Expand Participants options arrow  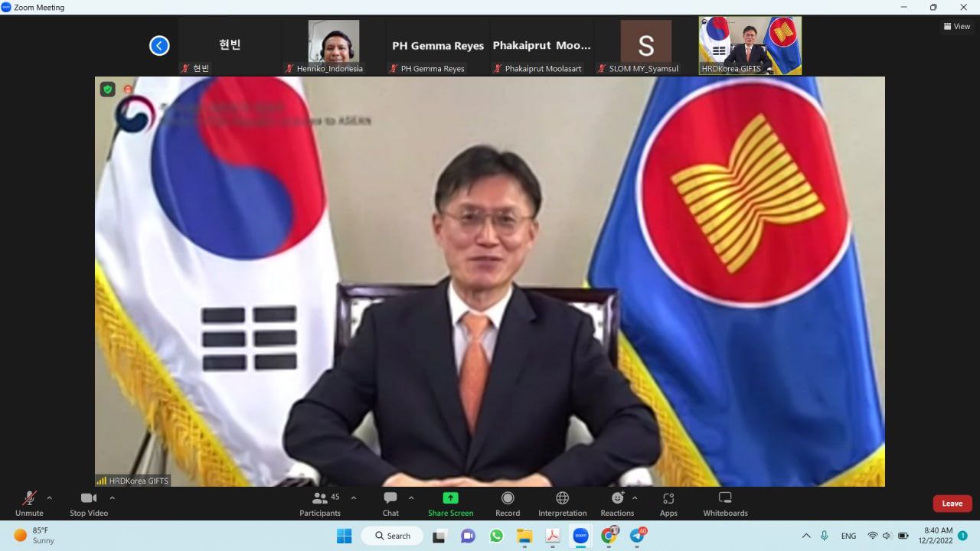pos(354,497)
